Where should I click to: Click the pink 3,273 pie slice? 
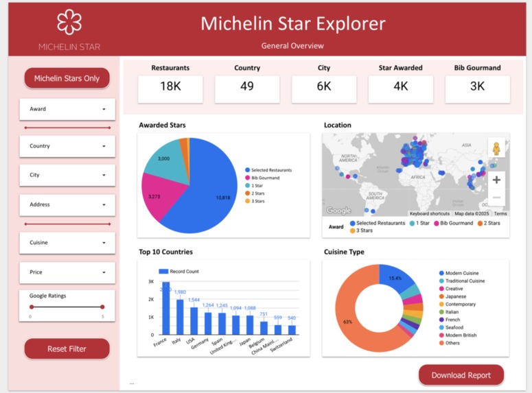click(x=163, y=197)
